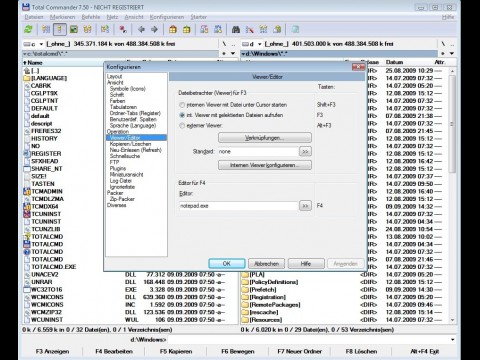Click the Verknüpfungen... button
The width and height of the screenshot is (480, 360).
[265, 138]
